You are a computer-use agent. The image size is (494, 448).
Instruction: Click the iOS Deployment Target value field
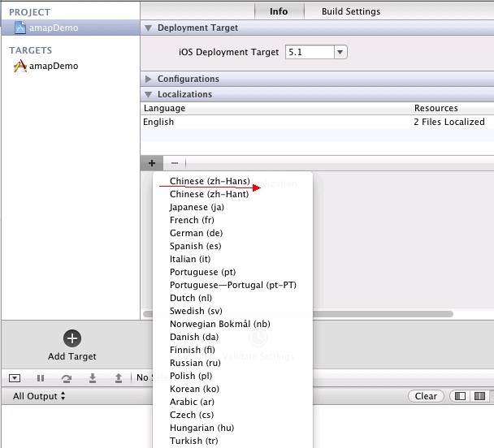click(310, 52)
